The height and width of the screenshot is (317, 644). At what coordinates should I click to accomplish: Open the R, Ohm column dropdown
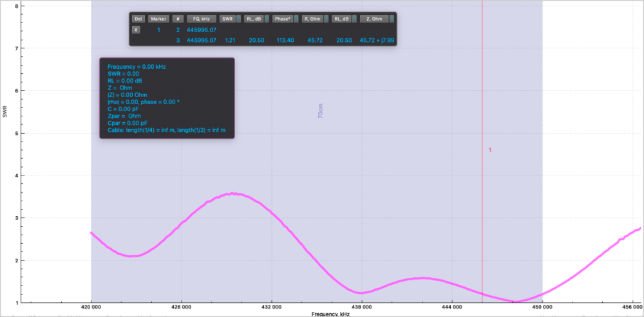click(x=326, y=19)
